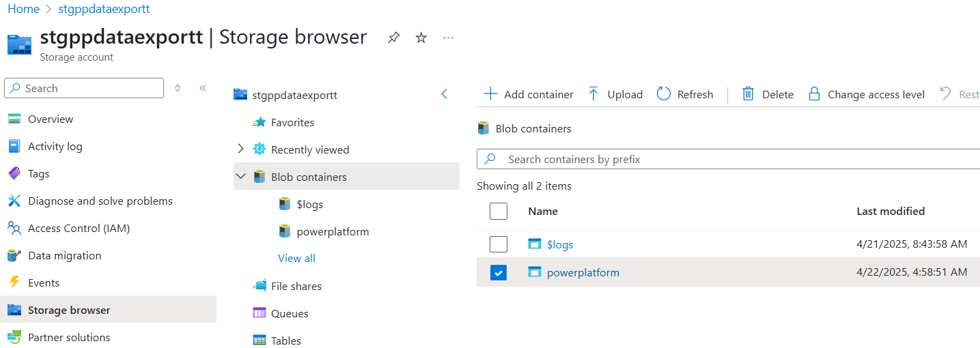This screenshot has height=348, width=980.
Task: Uncheck the powerplatform container checkbox
Action: point(499,273)
